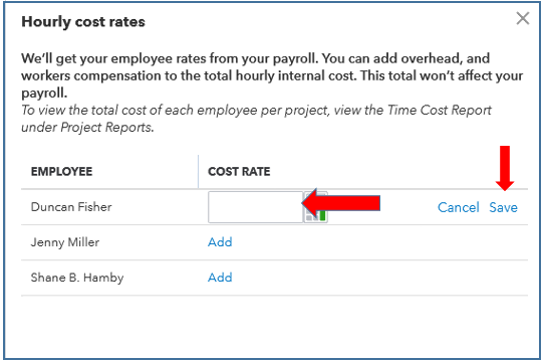Click the italic Time Cost Report note
Viewport: 542px width, 360px height.
256,119
